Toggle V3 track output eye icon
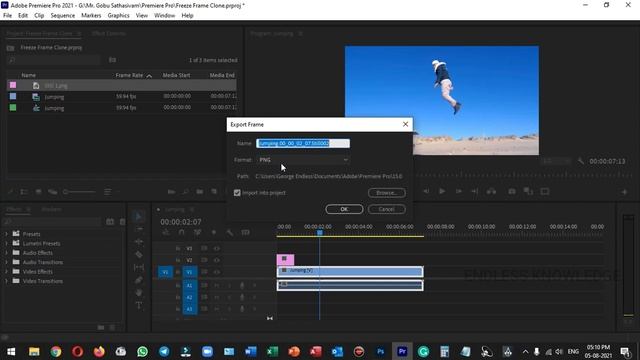Screen dimensions: 640x360 217,248
